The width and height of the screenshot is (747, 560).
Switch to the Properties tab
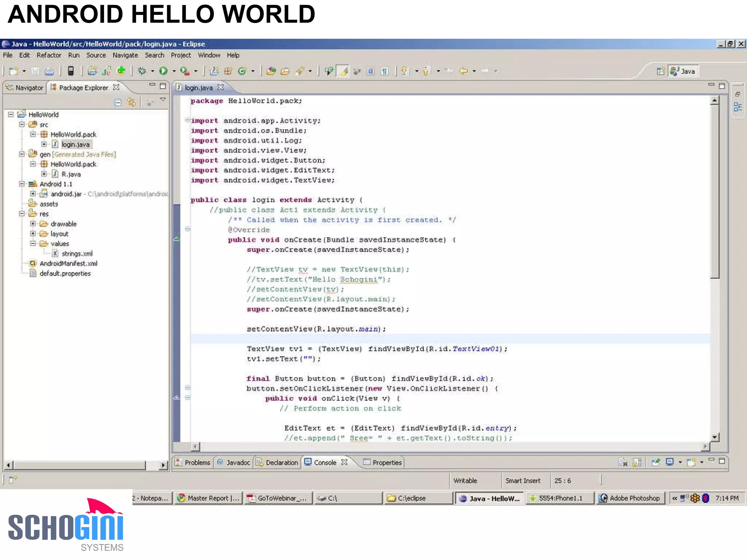point(382,462)
